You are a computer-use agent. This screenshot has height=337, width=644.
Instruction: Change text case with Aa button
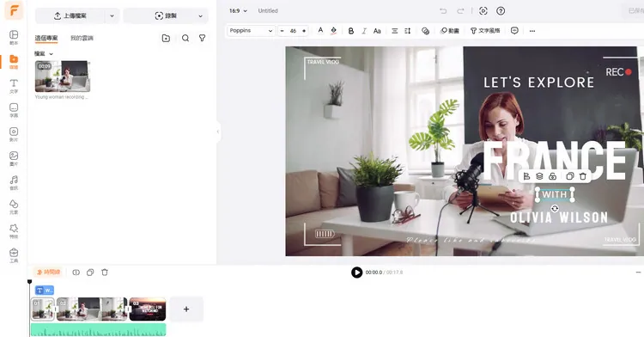377,31
